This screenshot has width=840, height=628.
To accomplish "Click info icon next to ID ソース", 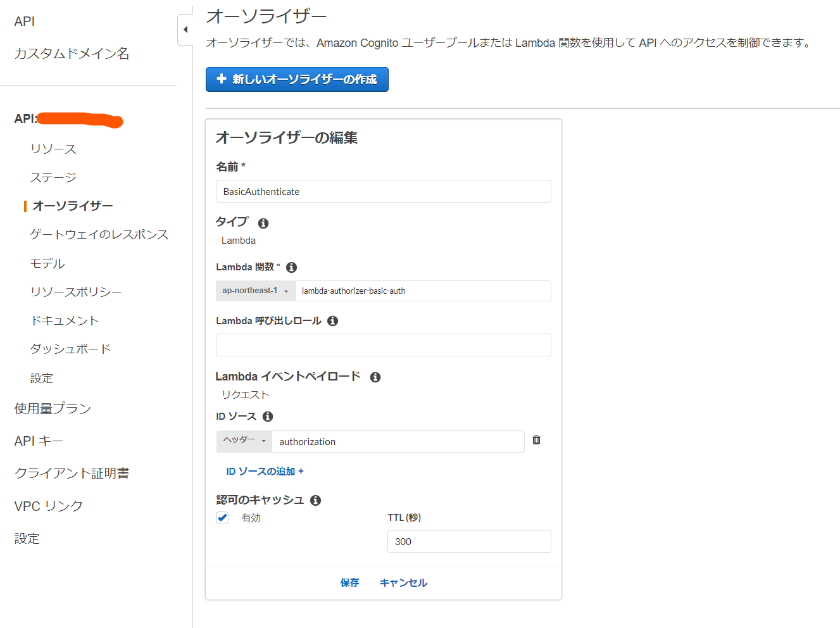I will 268,417.
